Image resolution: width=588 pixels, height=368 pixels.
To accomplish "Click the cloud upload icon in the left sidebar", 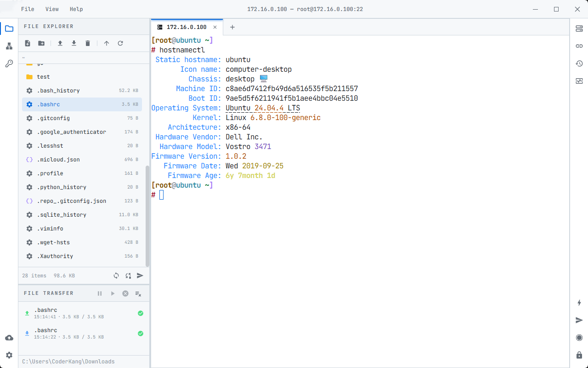I will (9, 338).
